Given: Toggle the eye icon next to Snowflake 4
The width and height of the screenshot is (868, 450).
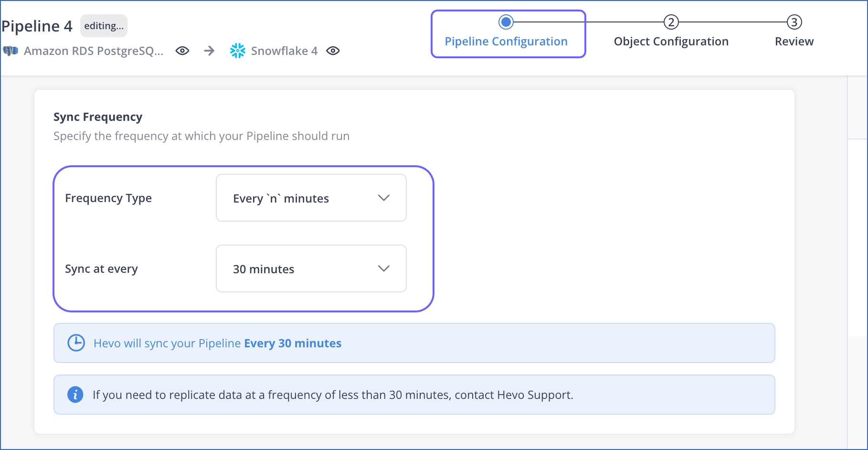Looking at the screenshot, I should [x=333, y=51].
